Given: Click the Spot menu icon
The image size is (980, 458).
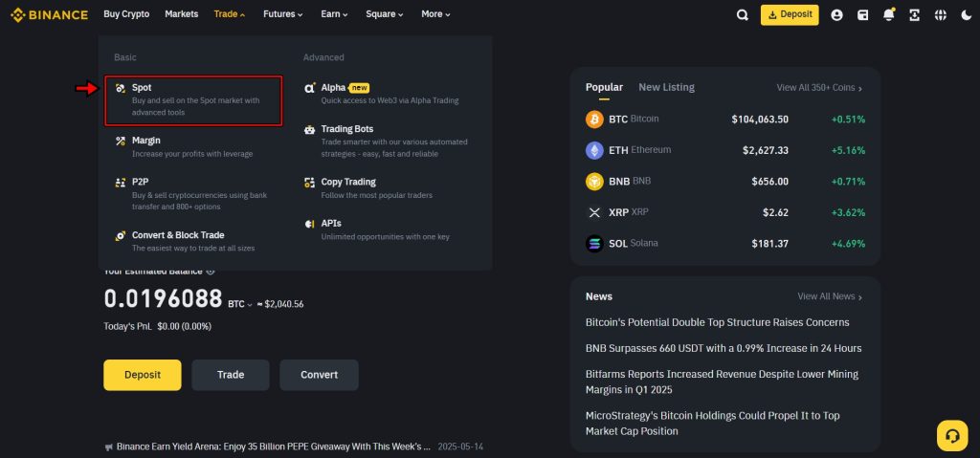Looking at the screenshot, I should [x=121, y=88].
